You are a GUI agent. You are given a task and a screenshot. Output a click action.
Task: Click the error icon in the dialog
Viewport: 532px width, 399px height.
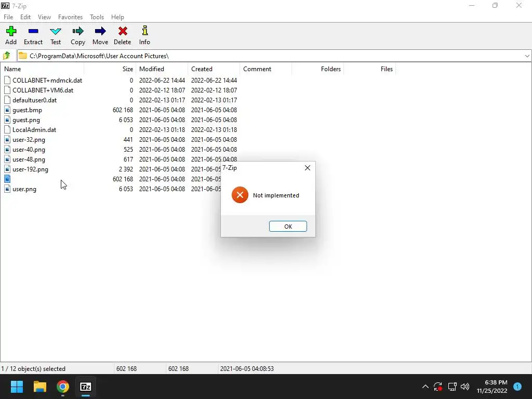tap(240, 195)
